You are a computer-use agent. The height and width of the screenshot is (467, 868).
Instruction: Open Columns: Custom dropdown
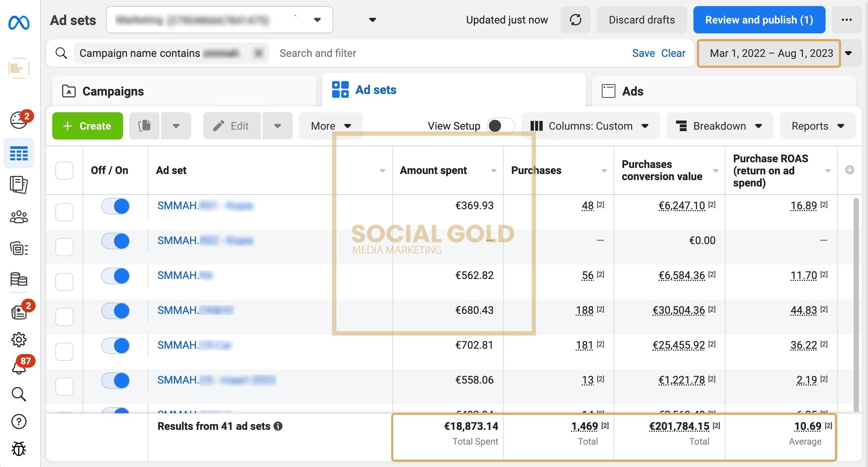point(590,126)
